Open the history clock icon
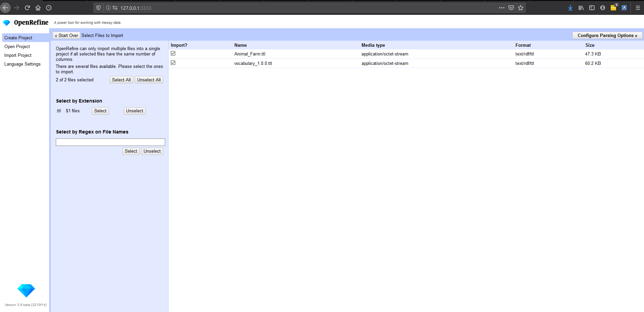644x312 pixels. pos(49,8)
